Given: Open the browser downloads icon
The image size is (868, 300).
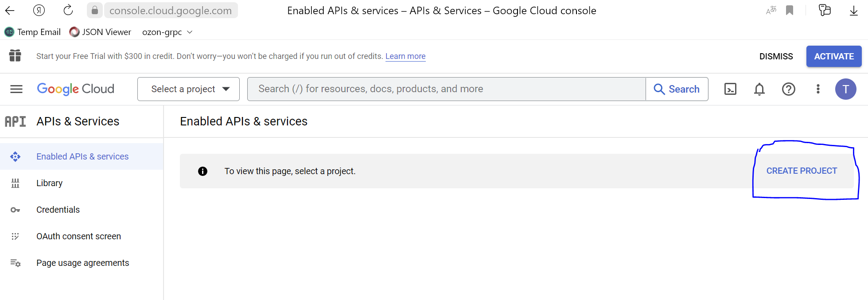Looking at the screenshot, I should (x=853, y=10).
